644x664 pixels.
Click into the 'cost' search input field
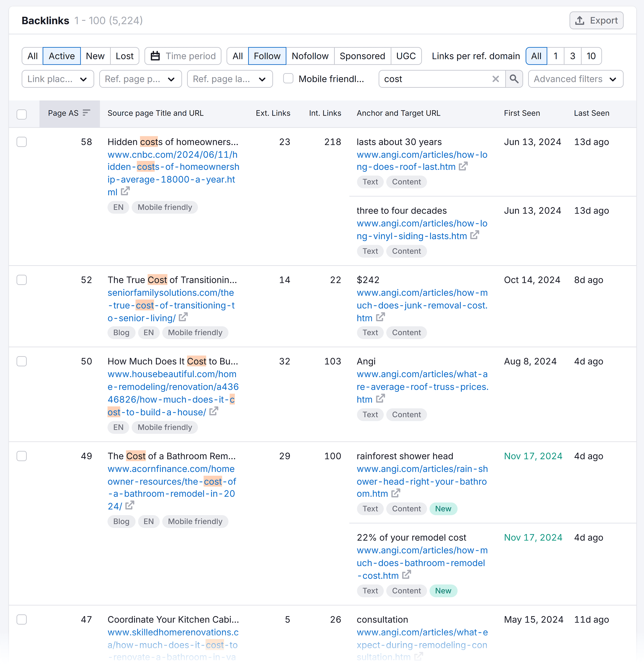click(436, 79)
